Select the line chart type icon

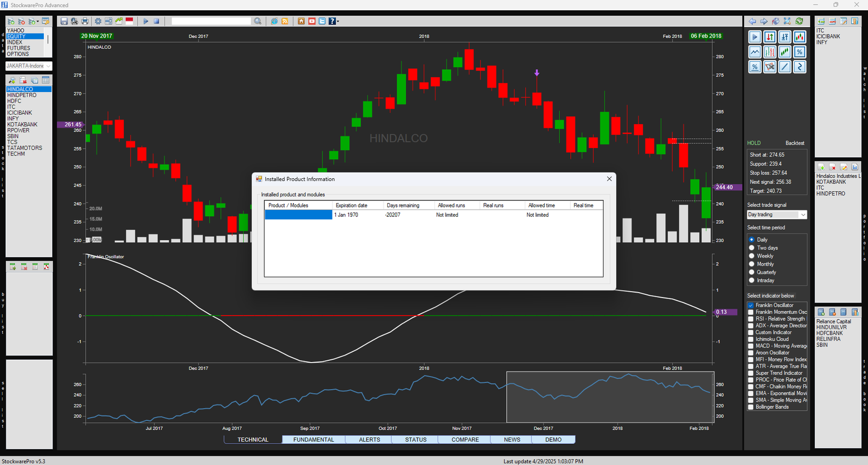coord(755,52)
